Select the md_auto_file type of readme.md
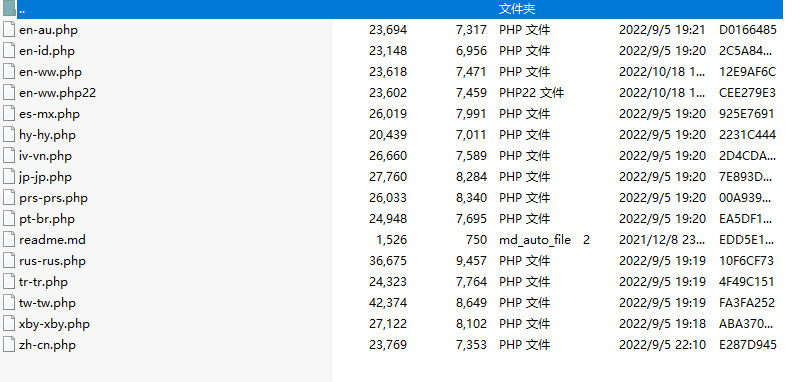The image size is (800, 382). pyautogui.click(x=535, y=240)
